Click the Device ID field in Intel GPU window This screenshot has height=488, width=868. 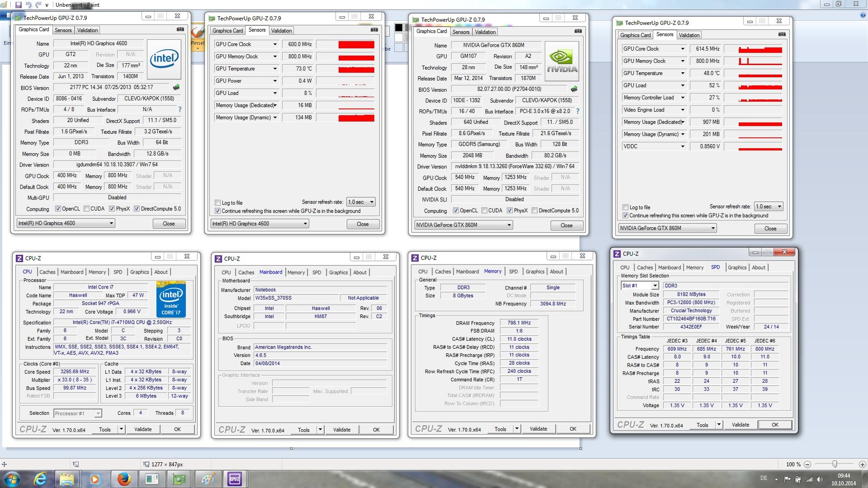(69, 99)
